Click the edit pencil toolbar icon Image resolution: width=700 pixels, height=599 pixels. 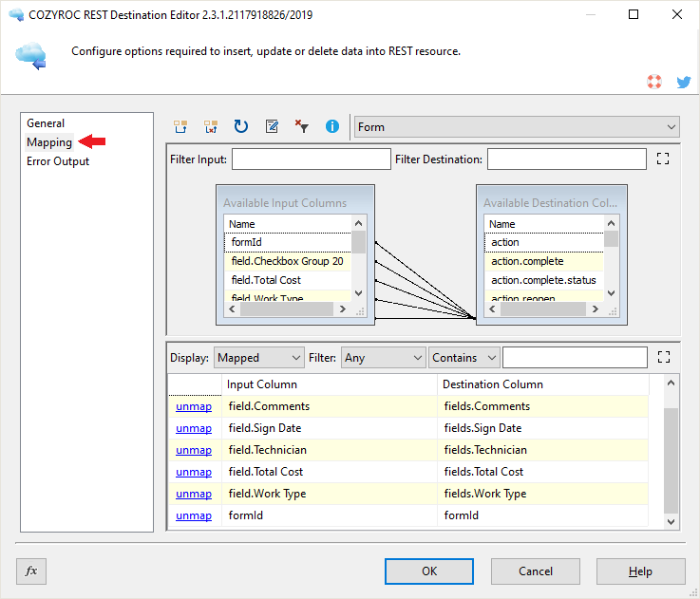[x=272, y=127]
